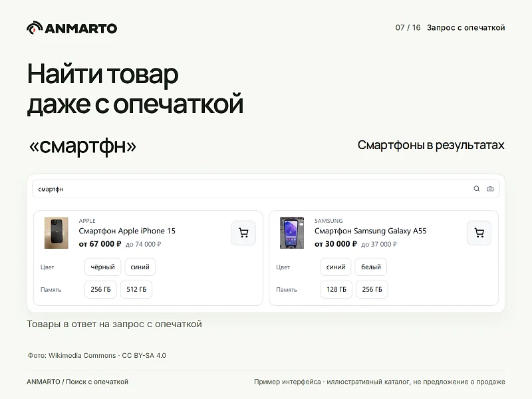Focus the search field containing "смартфн"
This screenshot has width=532, height=399.
[x=265, y=189]
